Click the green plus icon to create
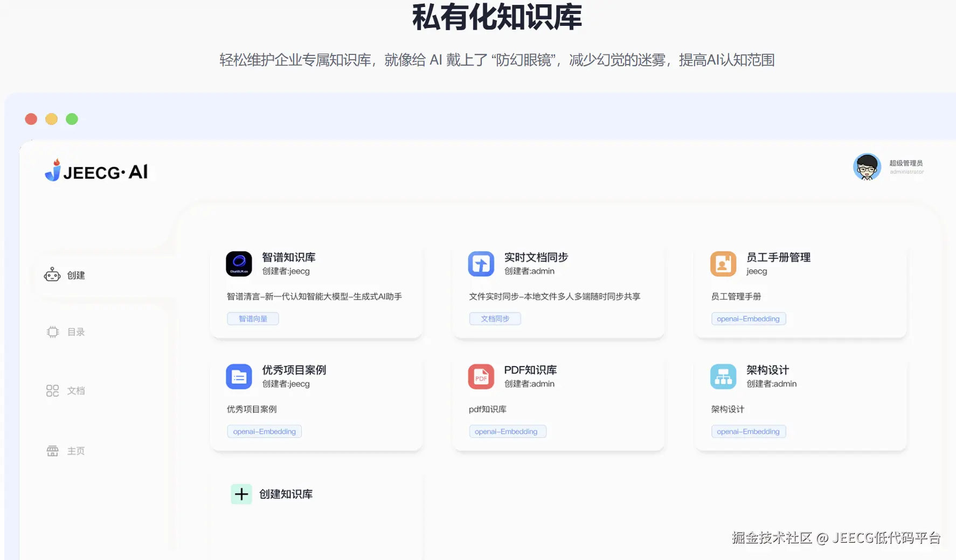This screenshot has width=956, height=560. point(241,494)
